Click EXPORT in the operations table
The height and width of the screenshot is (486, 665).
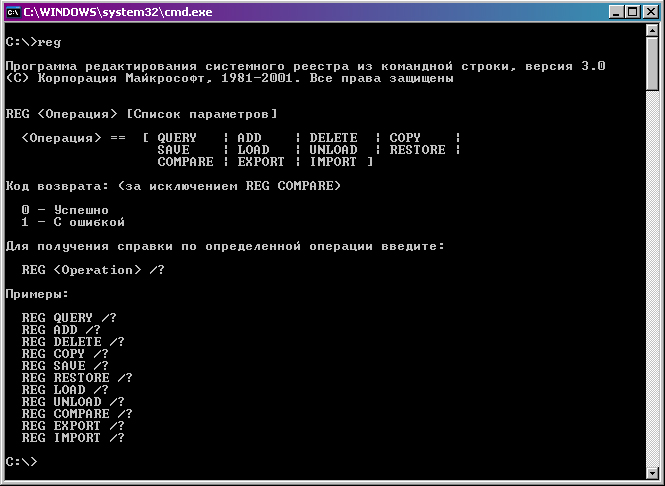click(x=261, y=162)
